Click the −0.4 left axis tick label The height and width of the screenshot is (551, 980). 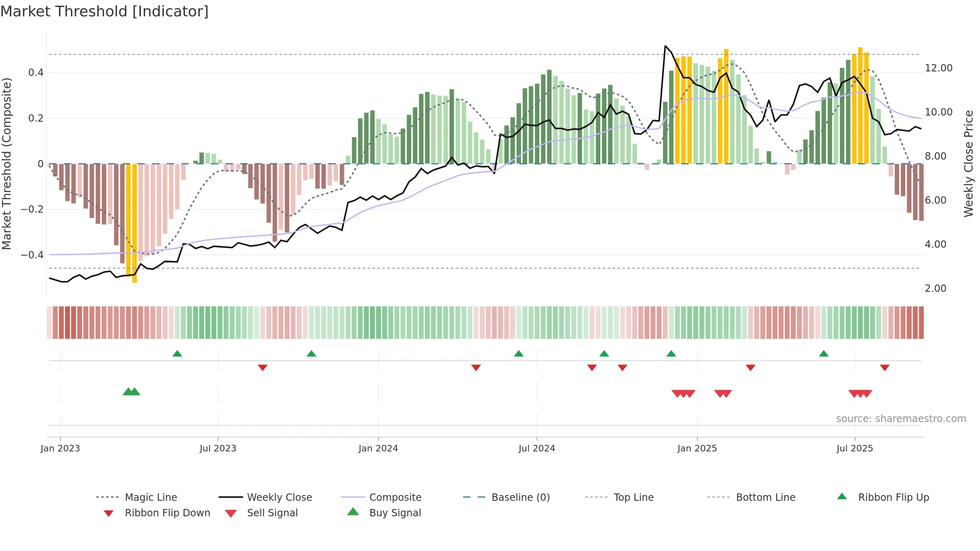[32, 255]
